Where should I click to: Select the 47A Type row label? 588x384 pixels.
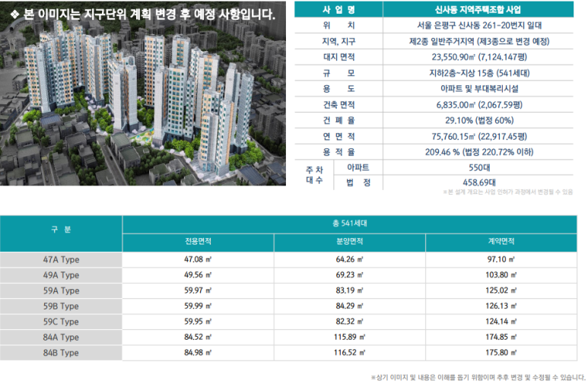tap(61, 259)
